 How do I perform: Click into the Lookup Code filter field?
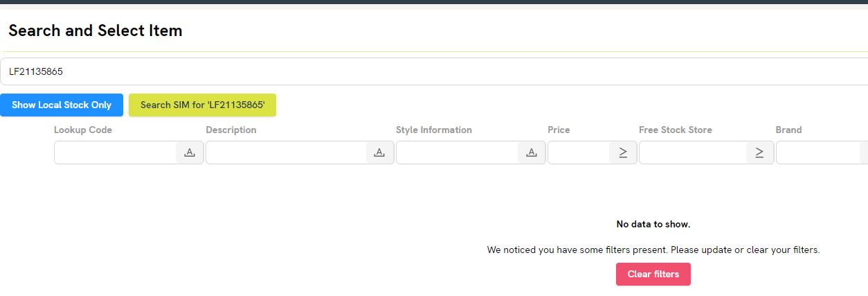[x=116, y=153]
